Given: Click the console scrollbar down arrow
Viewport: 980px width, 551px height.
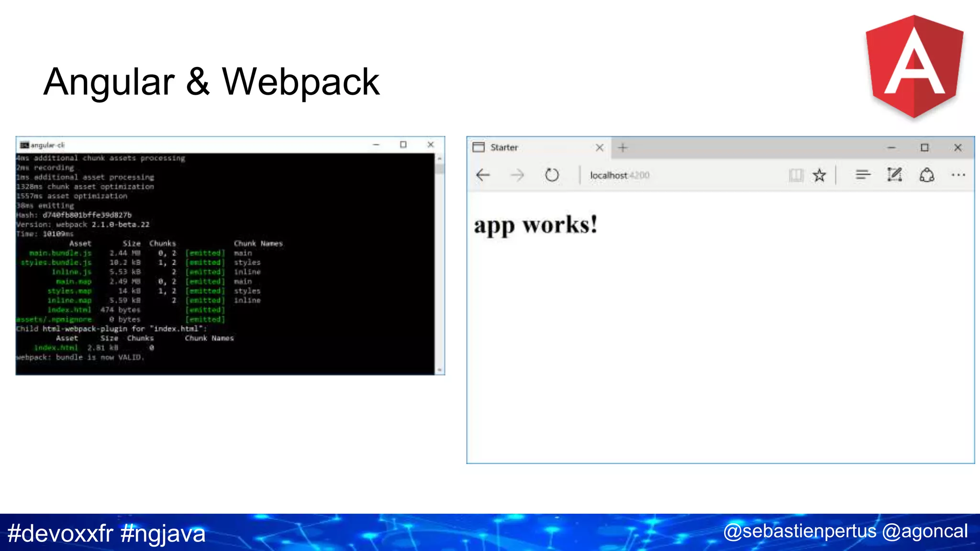Looking at the screenshot, I should pyautogui.click(x=439, y=370).
